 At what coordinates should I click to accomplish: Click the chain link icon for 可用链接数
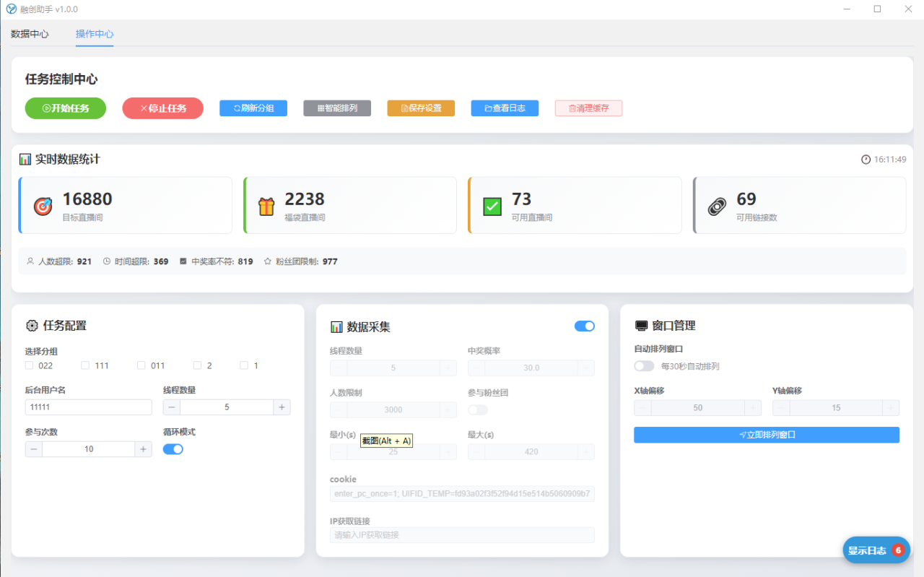[717, 207]
